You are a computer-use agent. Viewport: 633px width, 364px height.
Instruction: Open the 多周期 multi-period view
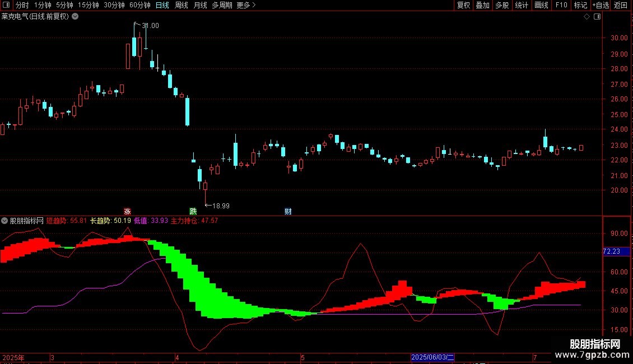pyautogui.click(x=222, y=5)
